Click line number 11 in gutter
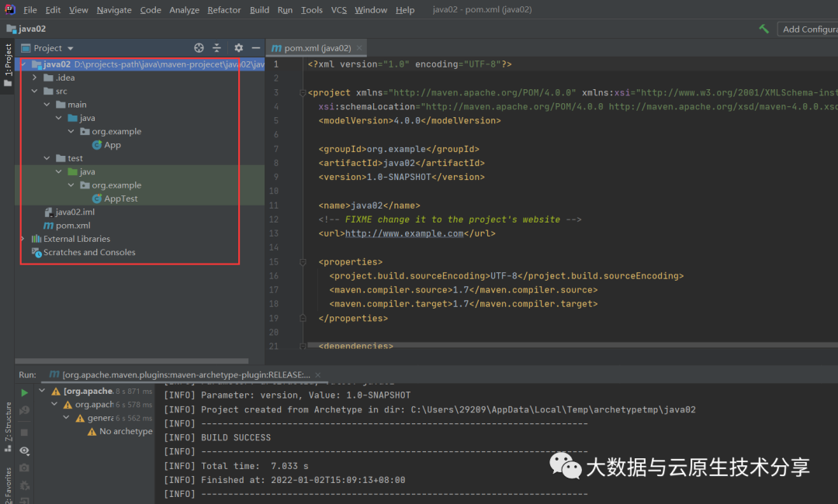 pyautogui.click(x=274, y=205)
